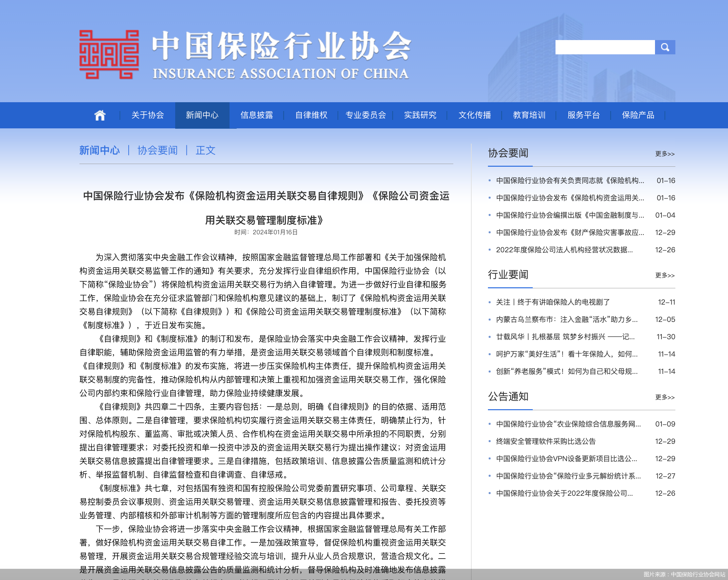
Task: Open the 信息披露 menu
Action: [257, 115]
